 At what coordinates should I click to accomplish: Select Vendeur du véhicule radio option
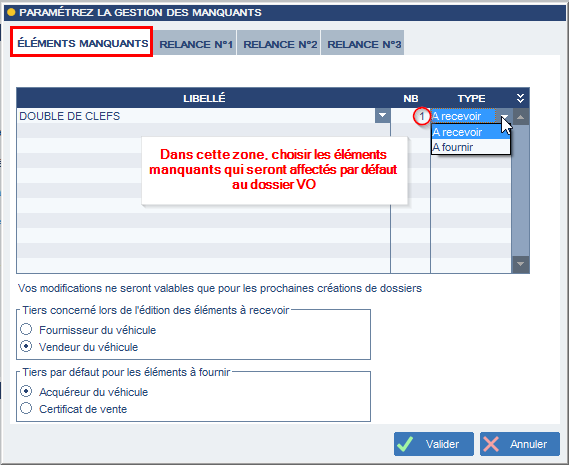tap(26, 346)
